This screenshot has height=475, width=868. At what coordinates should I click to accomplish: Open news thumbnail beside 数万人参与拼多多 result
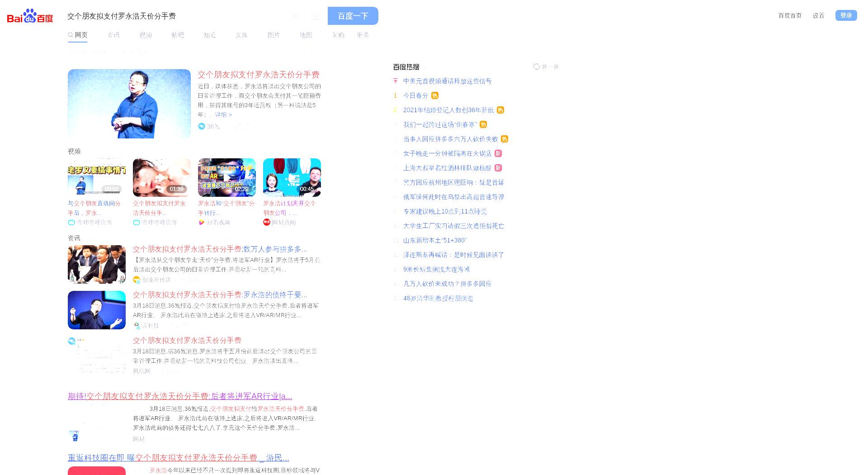point(97,264)
